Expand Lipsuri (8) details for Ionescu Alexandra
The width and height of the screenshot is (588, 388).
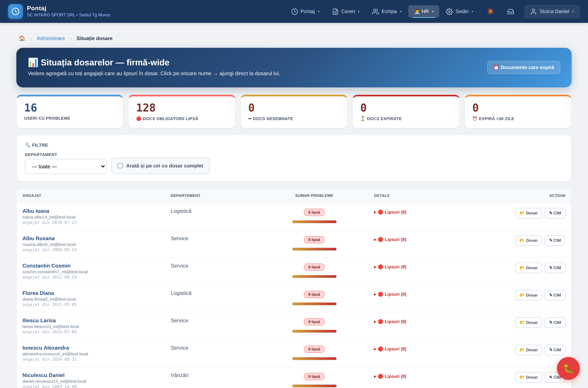pyautogui.click(x=390, y=349)
